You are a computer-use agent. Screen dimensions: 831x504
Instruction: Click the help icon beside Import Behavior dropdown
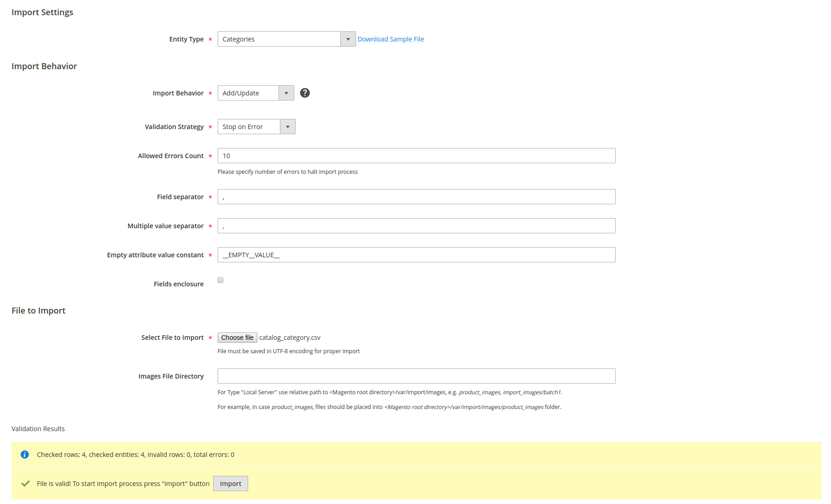305,93
